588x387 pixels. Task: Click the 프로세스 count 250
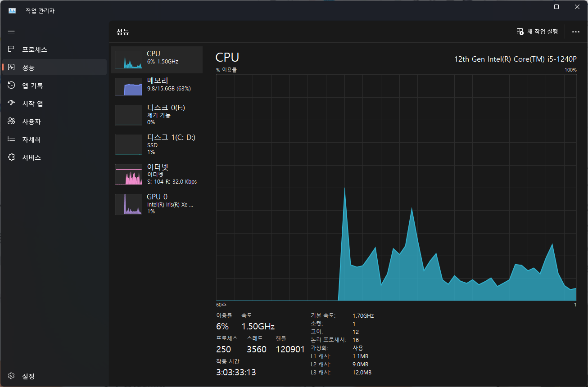click(x=223, y=349)
